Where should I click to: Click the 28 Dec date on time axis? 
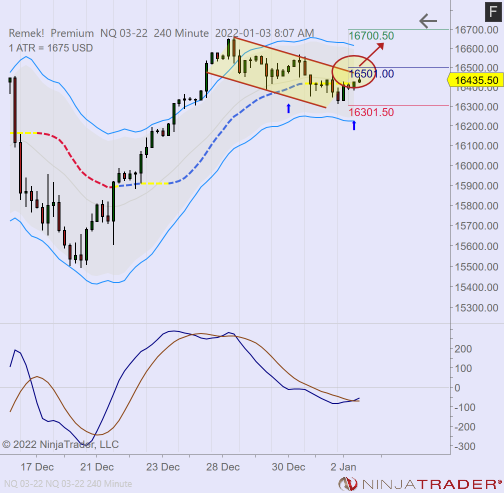coord(223,467)
